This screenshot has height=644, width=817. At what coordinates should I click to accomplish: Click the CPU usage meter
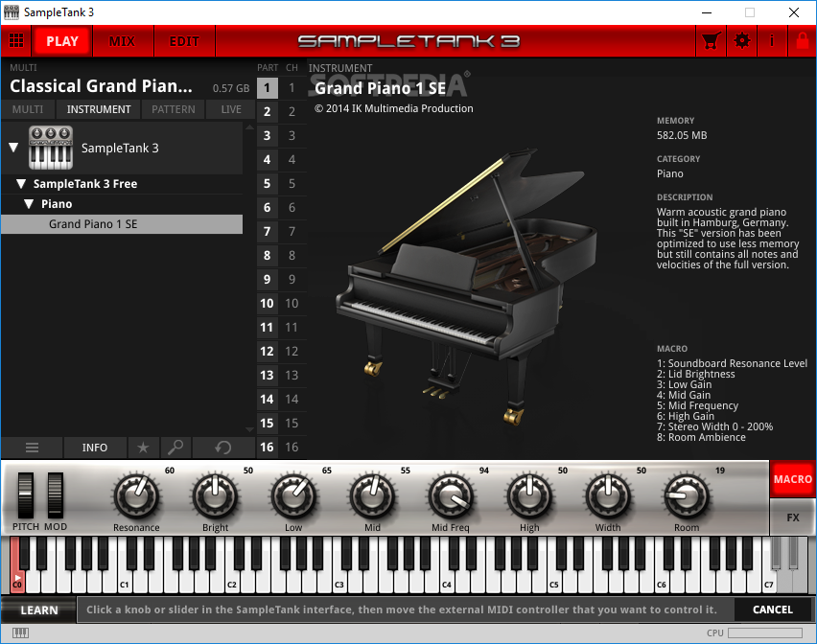pyautogui.click(x=765, y=632)
